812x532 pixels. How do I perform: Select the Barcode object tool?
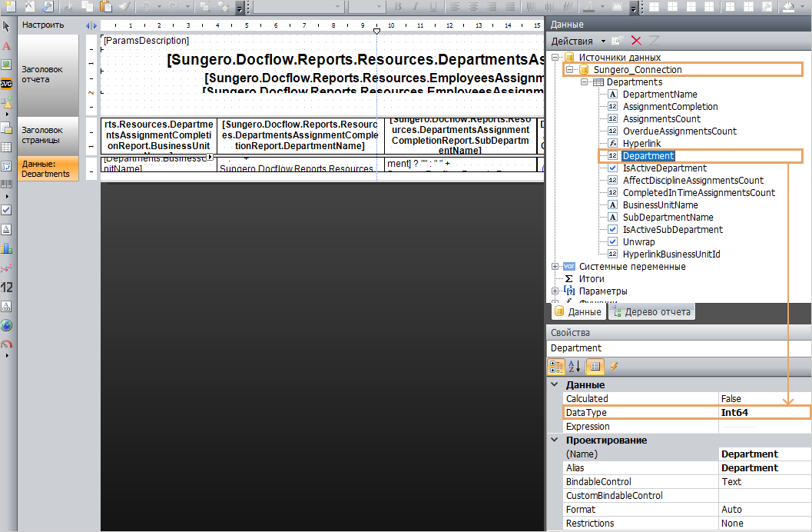(6, 185)
